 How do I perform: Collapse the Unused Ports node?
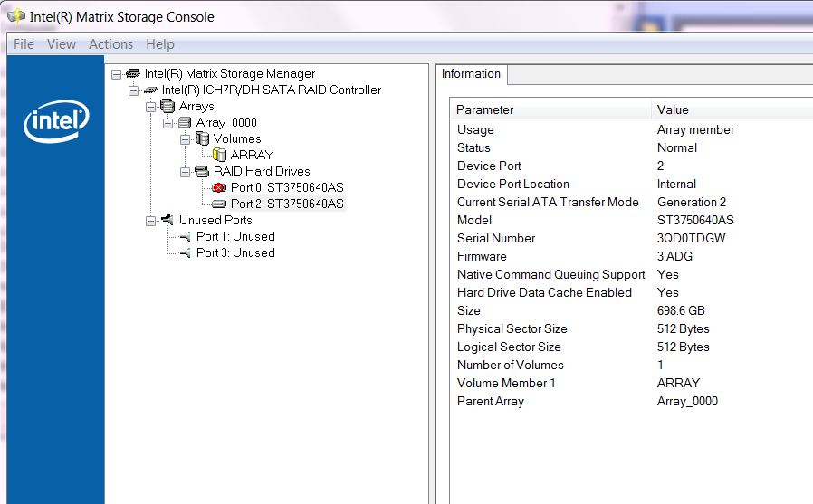(151, 221)
